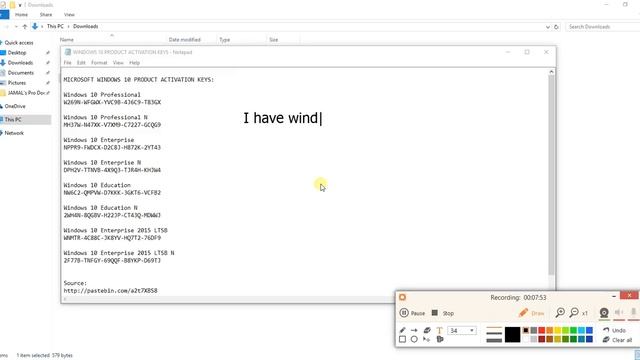Screen dimensions: 640x360
Task: Open Explorer View ribbon tab
Action: pos(69,15)
